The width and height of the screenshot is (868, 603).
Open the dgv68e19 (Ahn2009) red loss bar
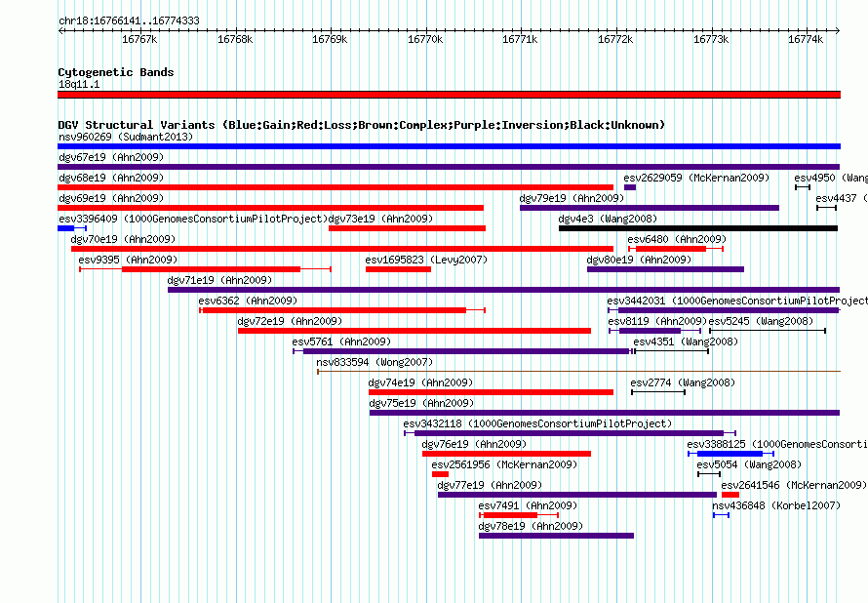[335, 187]
